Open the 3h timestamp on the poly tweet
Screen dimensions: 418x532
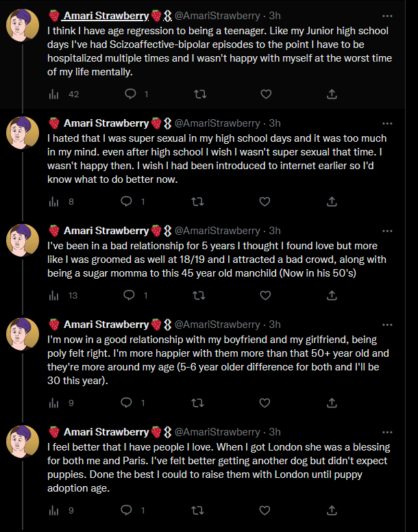(x=274, y=325)
